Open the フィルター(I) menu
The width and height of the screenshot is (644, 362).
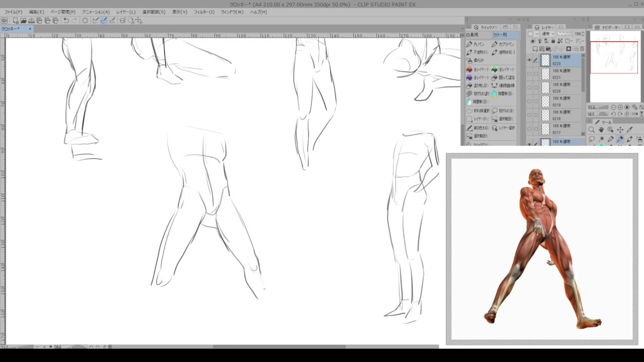[x=204, y=12]
